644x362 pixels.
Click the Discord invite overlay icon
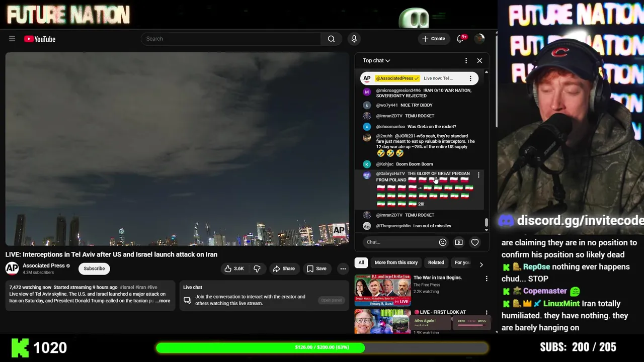506,221
